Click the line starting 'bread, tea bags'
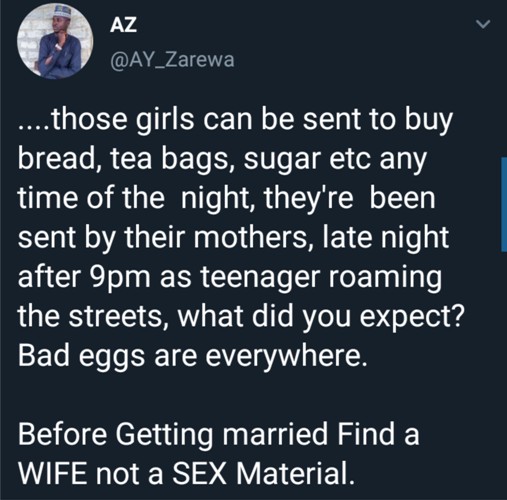Image resolution: width=507 pixels, height=500 pixels. [x=222, y=159]
